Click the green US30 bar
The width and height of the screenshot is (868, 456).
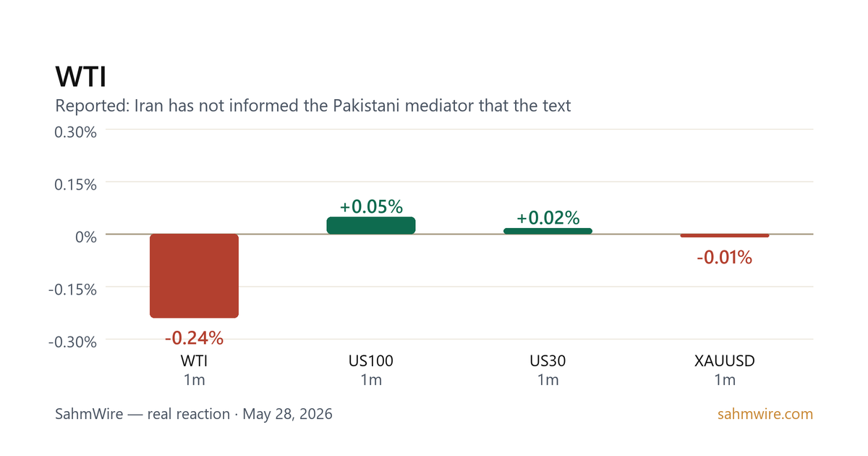[548, 231]
